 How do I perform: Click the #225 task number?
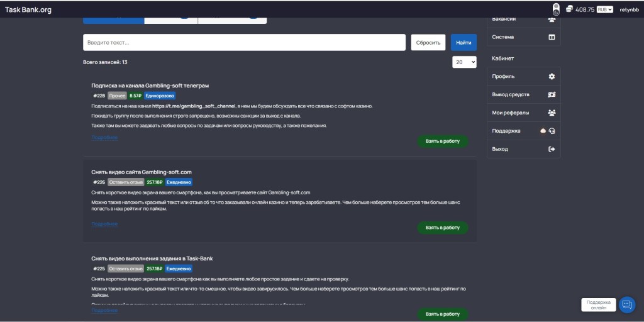point(99,269)
